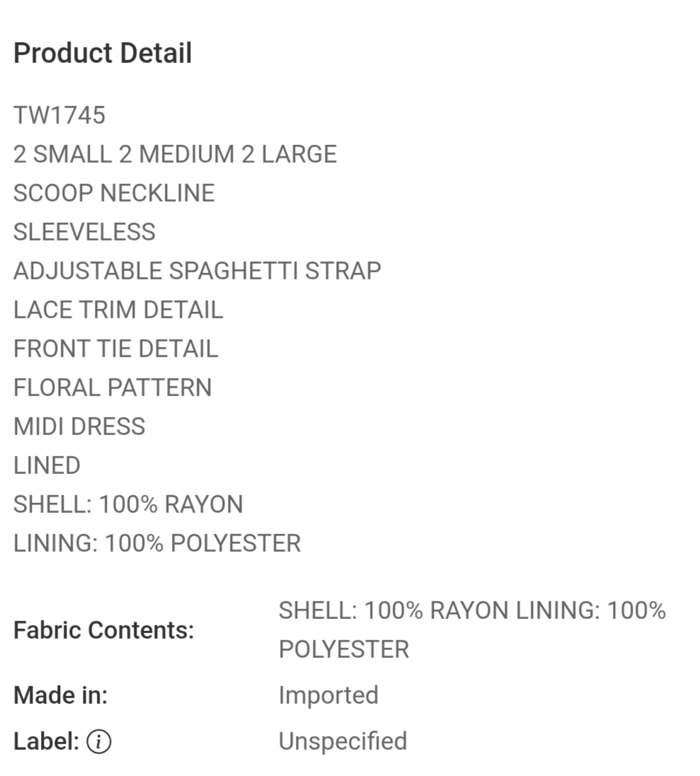
Task: Click the LINING: 100% POLYESTER list line
Action: point(157,543)
